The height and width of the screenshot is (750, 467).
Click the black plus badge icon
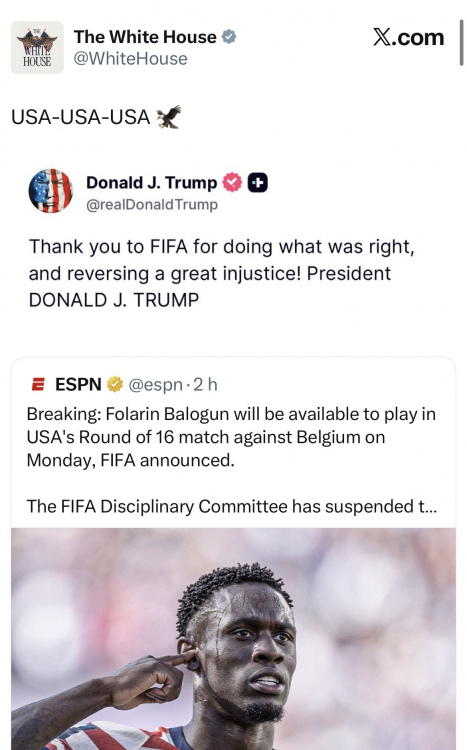tap(257, 182)
